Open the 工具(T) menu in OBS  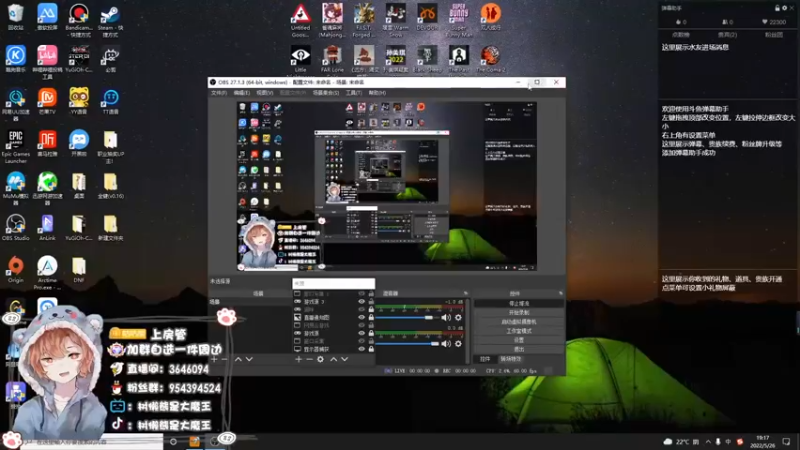pos(354,93)
